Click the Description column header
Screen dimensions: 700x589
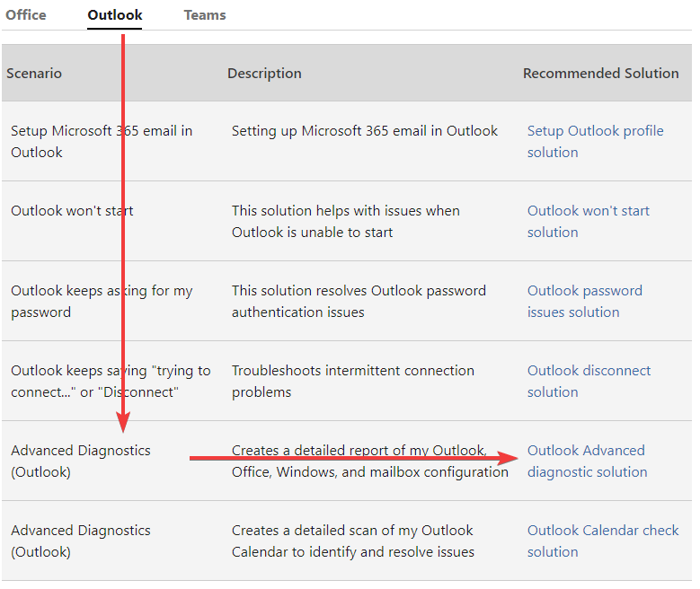pos(264,74)
